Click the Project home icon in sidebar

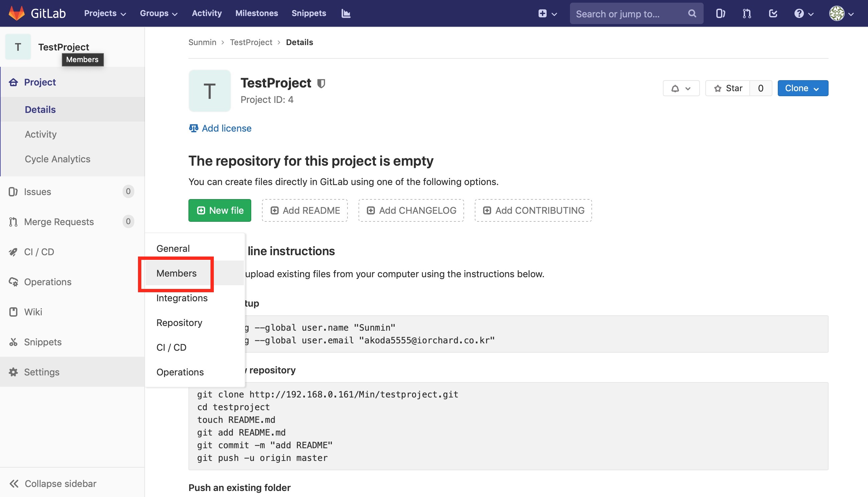click(13, 82)
